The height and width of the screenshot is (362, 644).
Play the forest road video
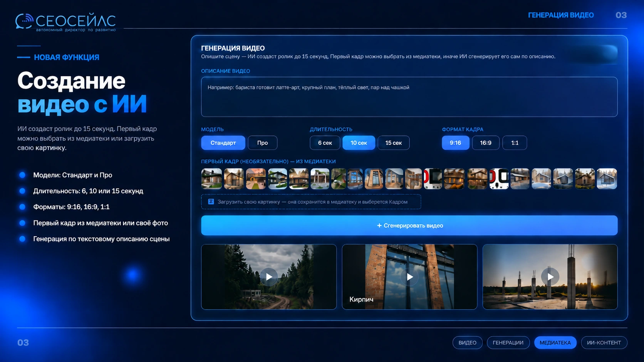pyautogui.click(x=269, y=277)
